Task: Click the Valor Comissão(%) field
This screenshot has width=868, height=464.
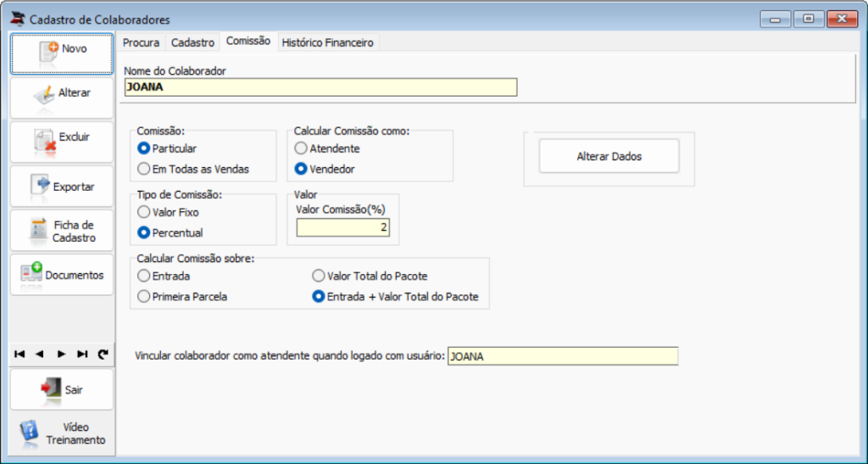Action: 342,227
